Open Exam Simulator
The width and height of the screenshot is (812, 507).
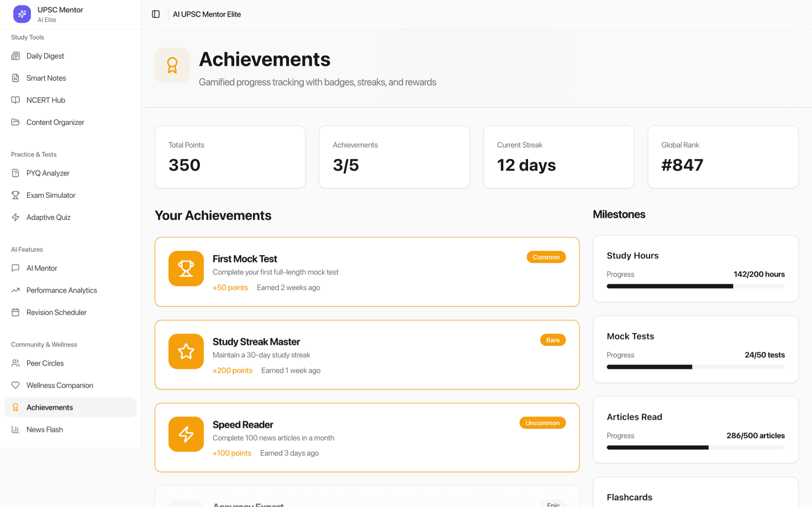coord(70,195)
